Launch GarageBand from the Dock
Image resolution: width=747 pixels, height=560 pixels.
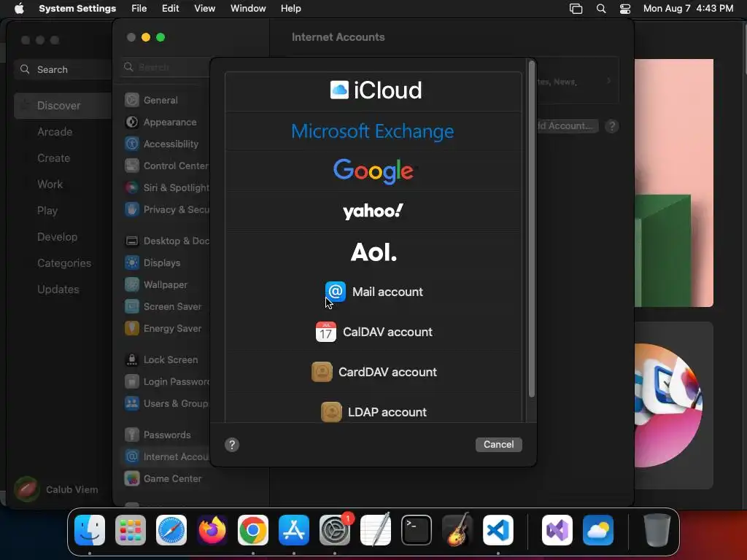click(457, 530)
